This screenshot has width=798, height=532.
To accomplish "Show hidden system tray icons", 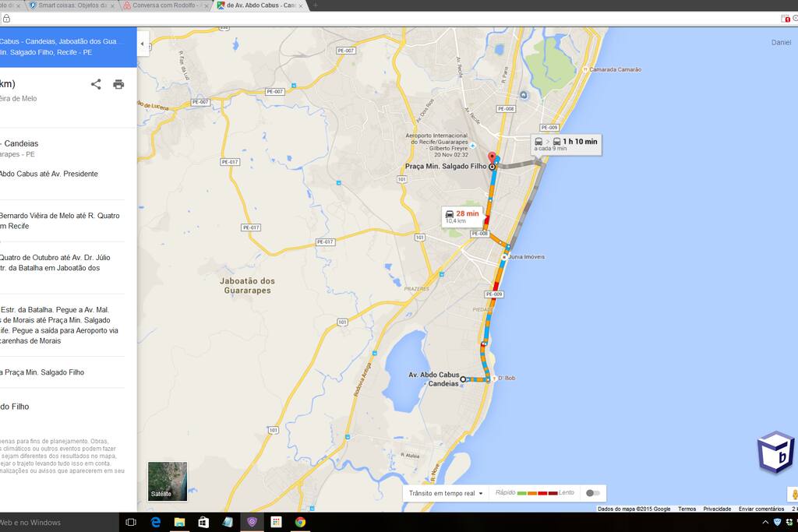I will (x=765, y=523).
